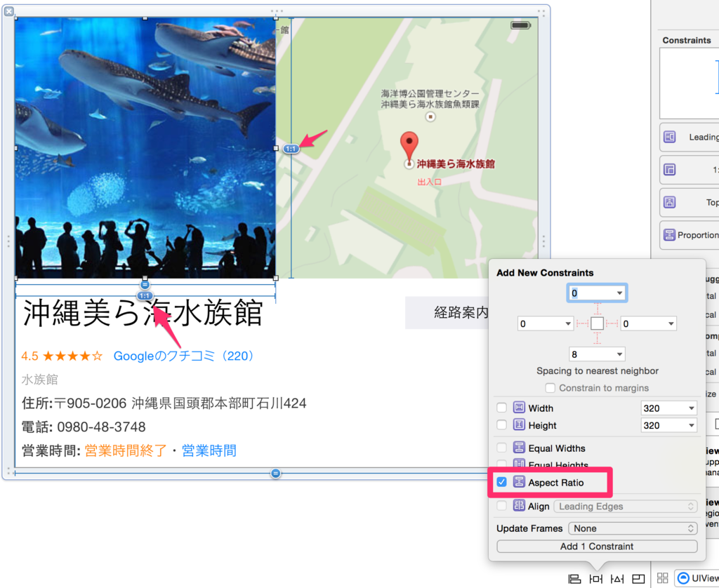Image resolution: width=719 pixels, height=588 pixels.
Task: Check the Height constraint checkbox
Action: (501, 425)
